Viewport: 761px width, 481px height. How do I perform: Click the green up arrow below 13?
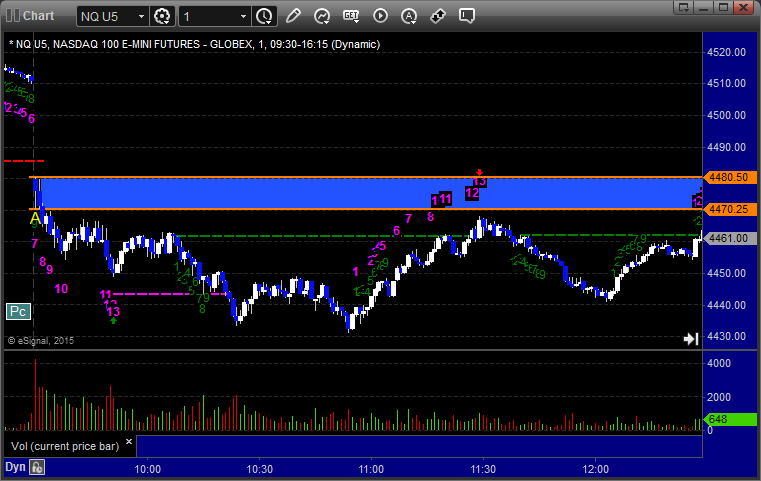tap(113, 320)
